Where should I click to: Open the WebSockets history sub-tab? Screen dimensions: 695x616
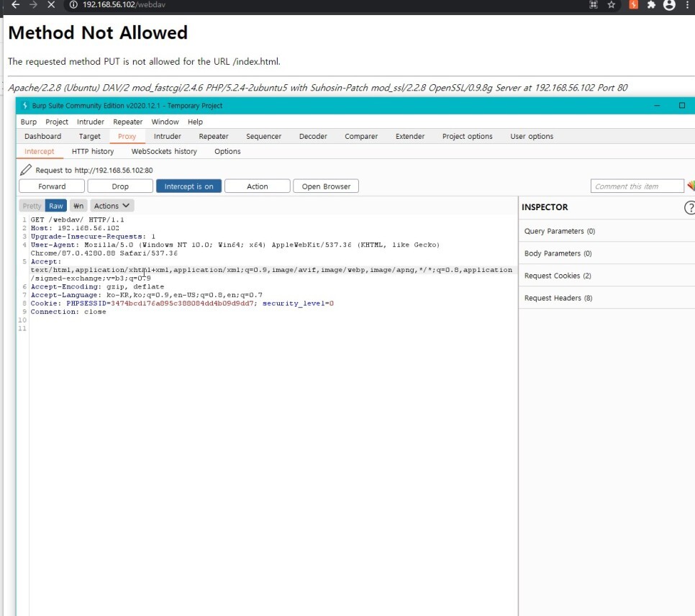pos(164,151)
